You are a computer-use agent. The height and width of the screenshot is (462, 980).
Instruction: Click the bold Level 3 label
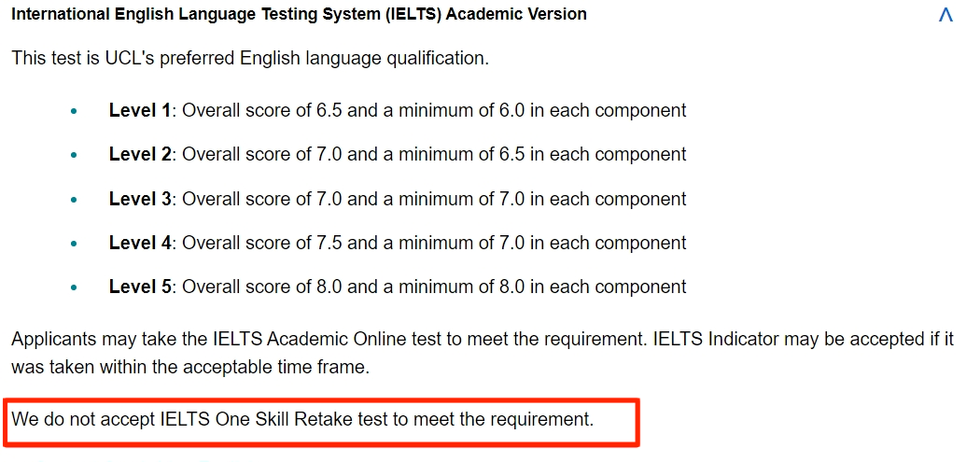139,199
